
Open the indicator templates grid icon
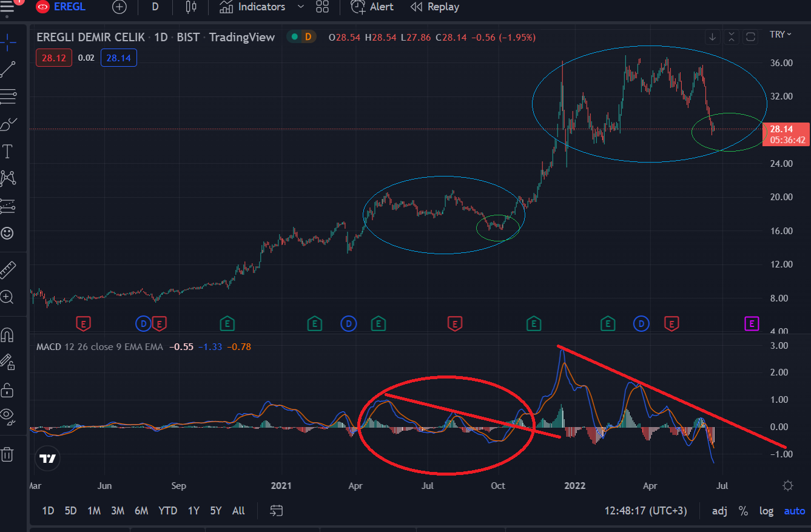[322, 7]
